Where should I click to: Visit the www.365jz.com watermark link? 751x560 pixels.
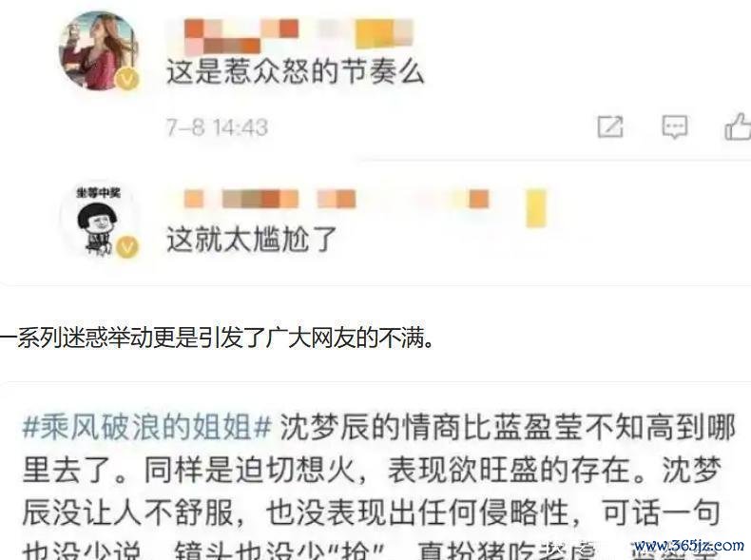[688, 545]
